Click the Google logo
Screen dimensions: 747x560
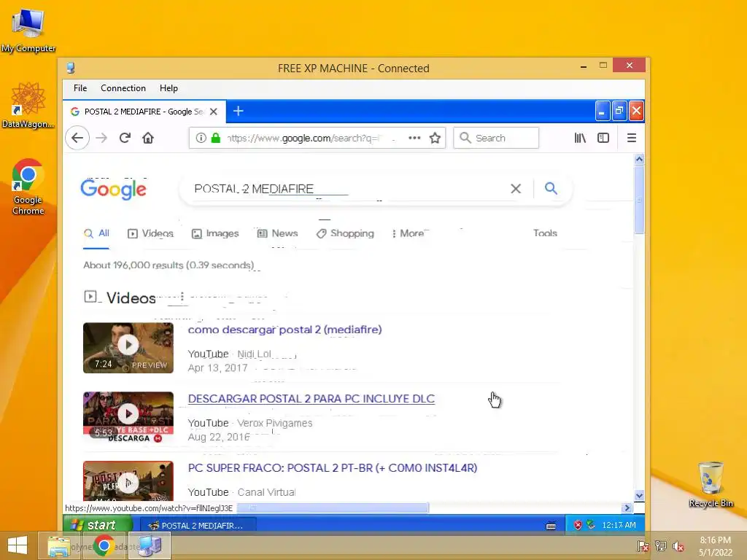click(113, 189)
